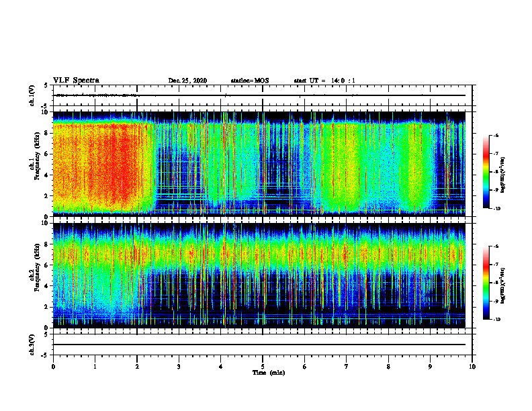
Task: Select the "start UT = 14: 0 : 1" text
Action: point(324,81)
